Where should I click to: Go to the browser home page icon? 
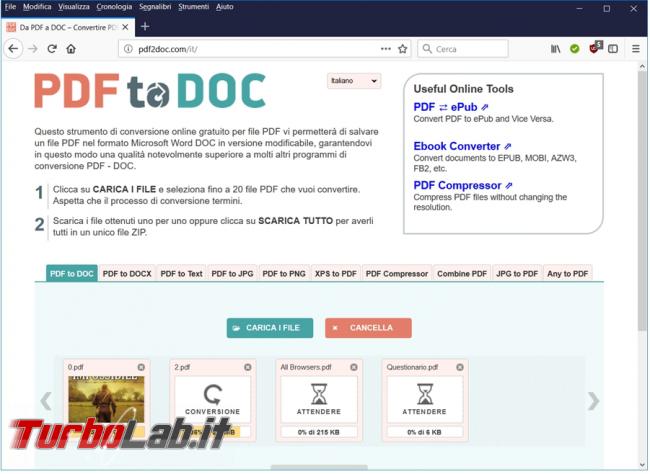click(x=71, y=49)
